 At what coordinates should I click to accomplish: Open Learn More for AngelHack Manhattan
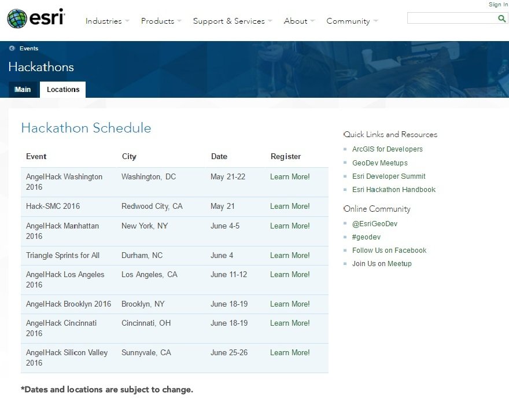coord(290,226)
